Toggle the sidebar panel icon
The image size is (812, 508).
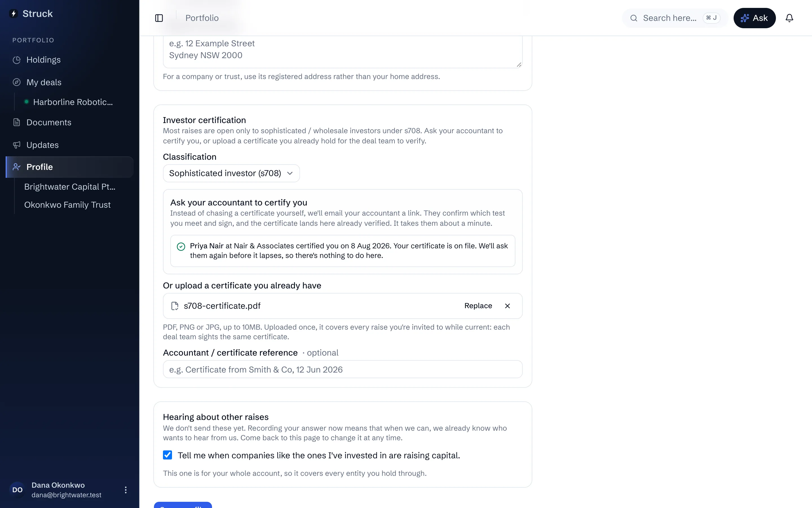159,18
